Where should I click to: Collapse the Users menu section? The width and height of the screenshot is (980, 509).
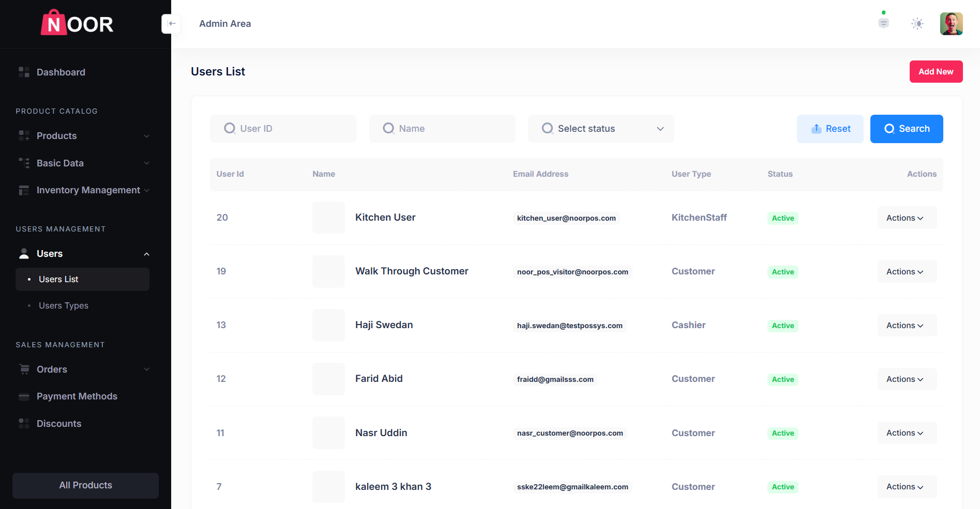tap(146, 254)
